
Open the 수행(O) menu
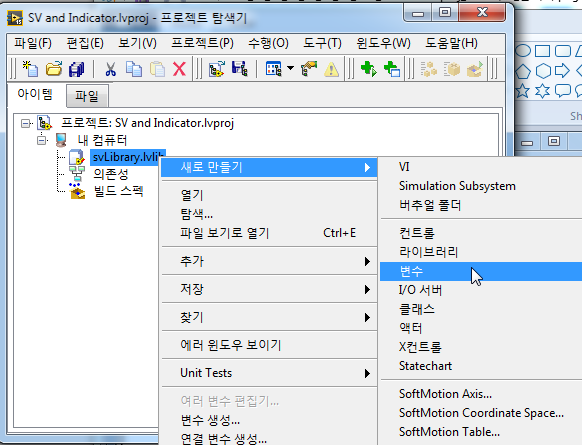tap(268, 43)
